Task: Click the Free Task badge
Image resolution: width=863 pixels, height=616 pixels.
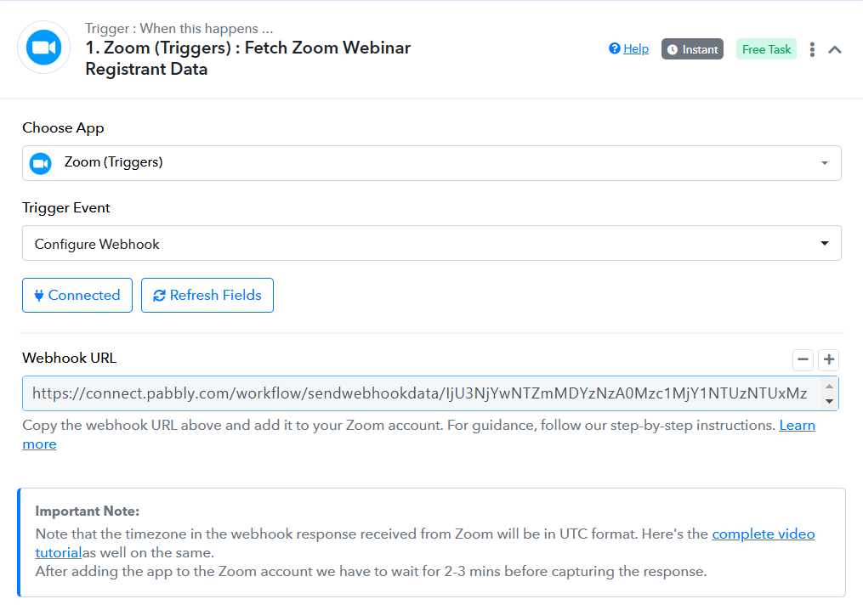Action: pyautogui.click(x=766, y=49)
